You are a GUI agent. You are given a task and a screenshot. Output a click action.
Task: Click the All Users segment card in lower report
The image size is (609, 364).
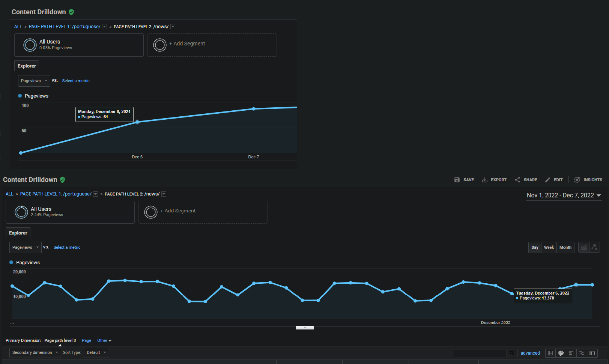70,212
